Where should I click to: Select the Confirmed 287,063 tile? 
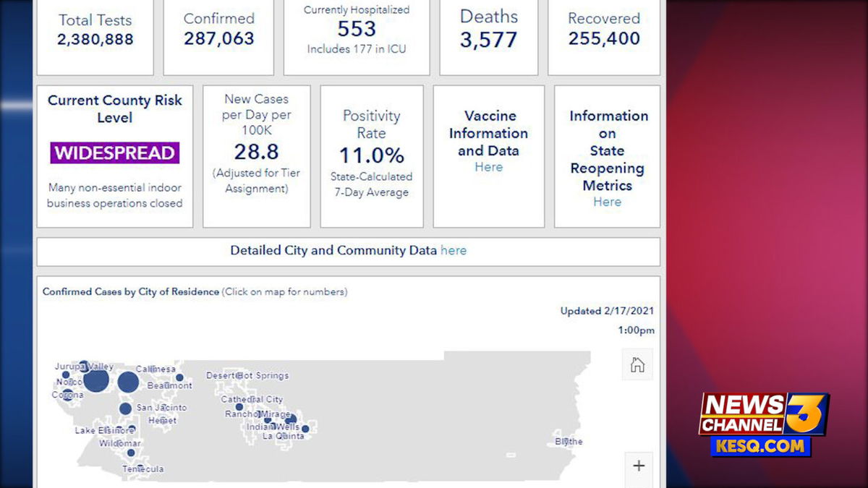(x=218, y=36)
